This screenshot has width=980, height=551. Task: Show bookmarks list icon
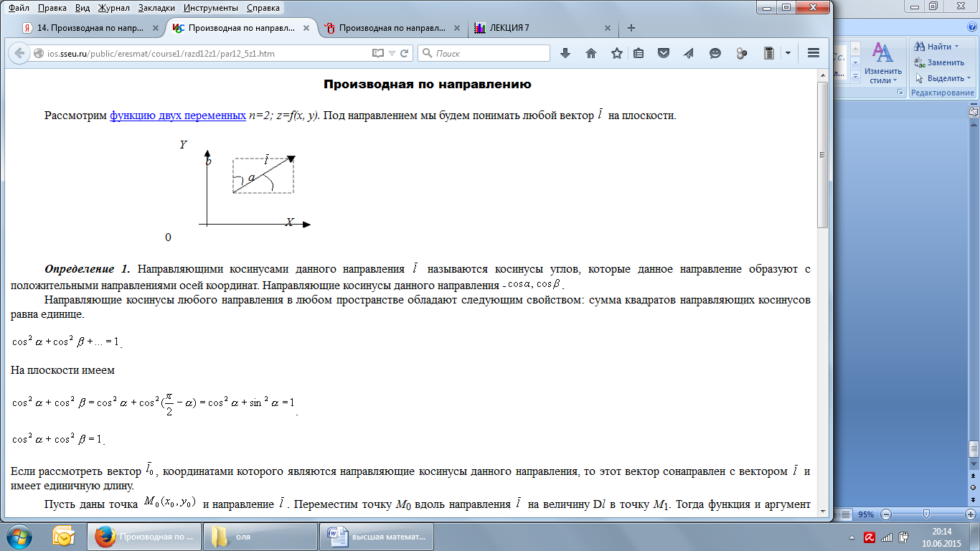click(639, 53)
